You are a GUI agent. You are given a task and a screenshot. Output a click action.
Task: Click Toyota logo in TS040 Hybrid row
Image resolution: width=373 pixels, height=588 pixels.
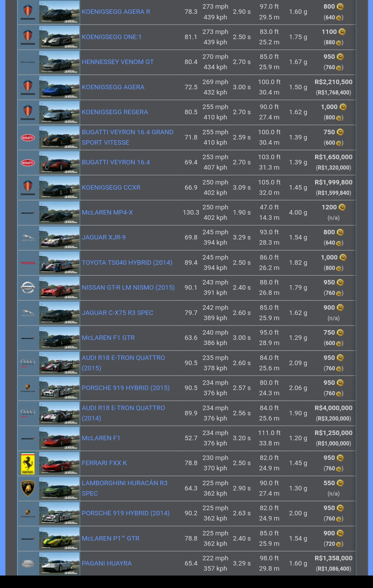pos(28,263)
